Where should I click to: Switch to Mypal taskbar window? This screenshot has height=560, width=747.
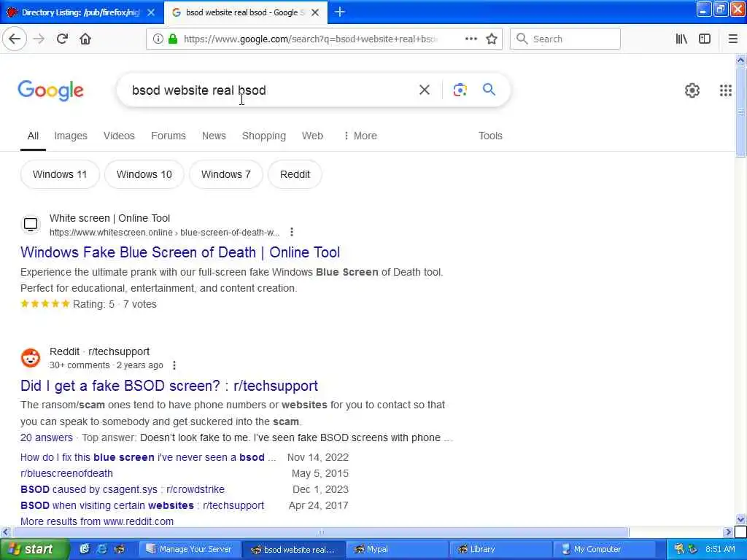click(x=397, y=549)
